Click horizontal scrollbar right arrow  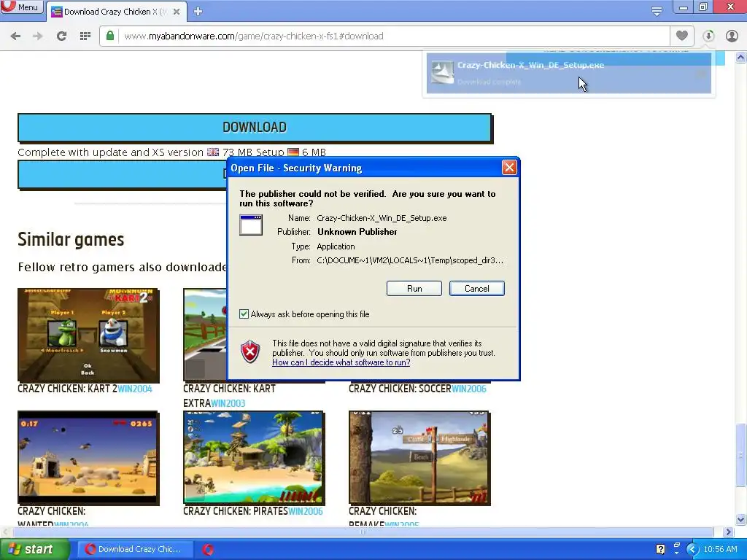729,532
